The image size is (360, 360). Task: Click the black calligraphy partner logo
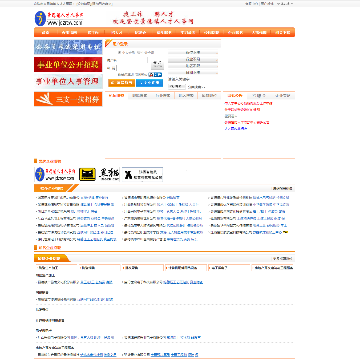click(x=109, y=175)
